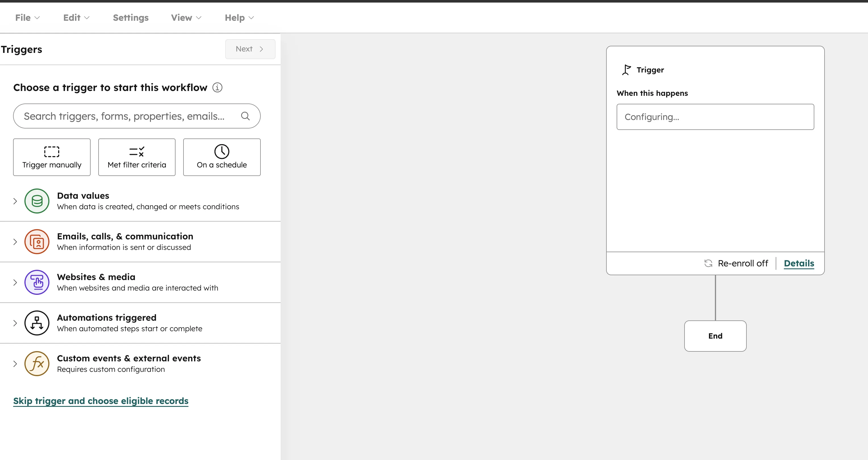Toggle the Re-enroll off setting

pos(736,263)
